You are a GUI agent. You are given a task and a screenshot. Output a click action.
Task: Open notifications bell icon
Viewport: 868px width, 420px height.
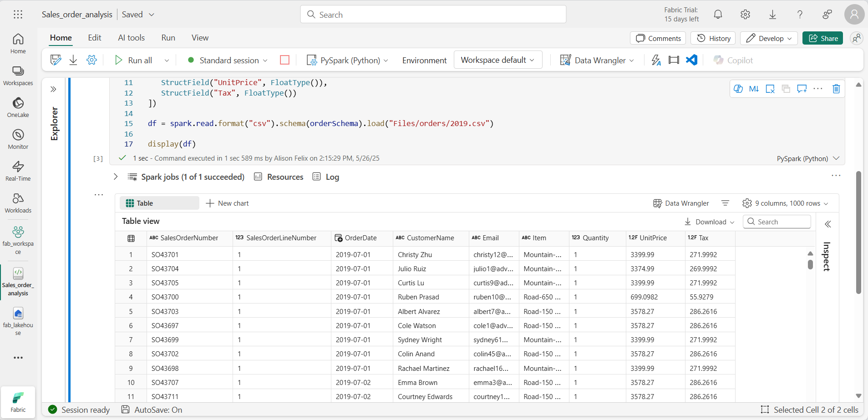pyautogui.click(x=718, y=15)
